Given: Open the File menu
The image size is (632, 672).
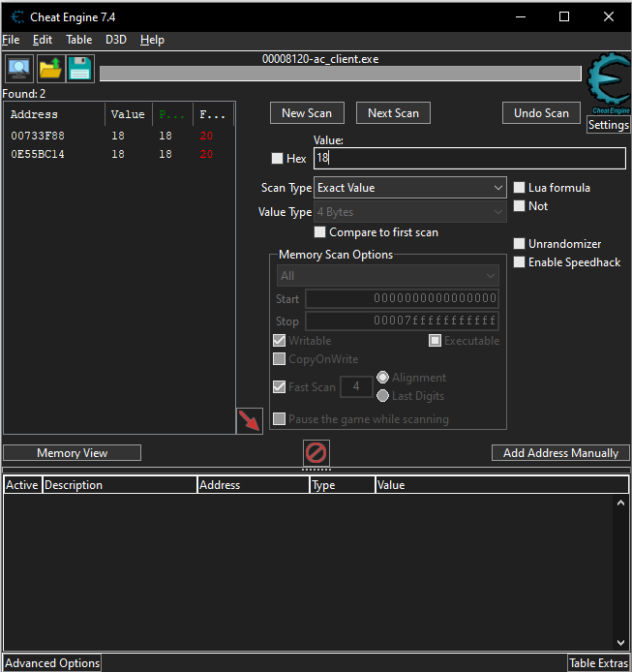Looking at the screenshot, I should click(12, 40).
